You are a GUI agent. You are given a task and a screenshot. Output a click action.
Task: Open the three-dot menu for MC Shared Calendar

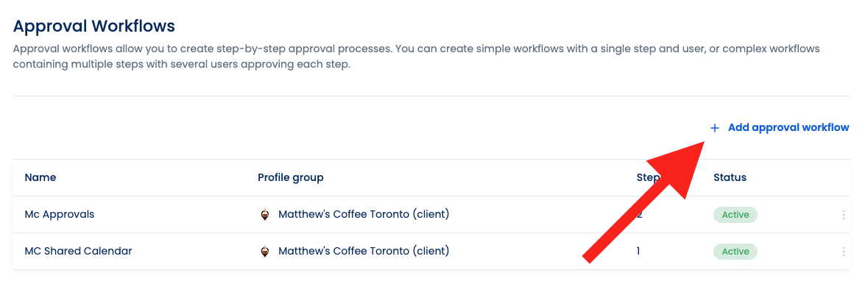pyautogui.click(x=843, y=252)
